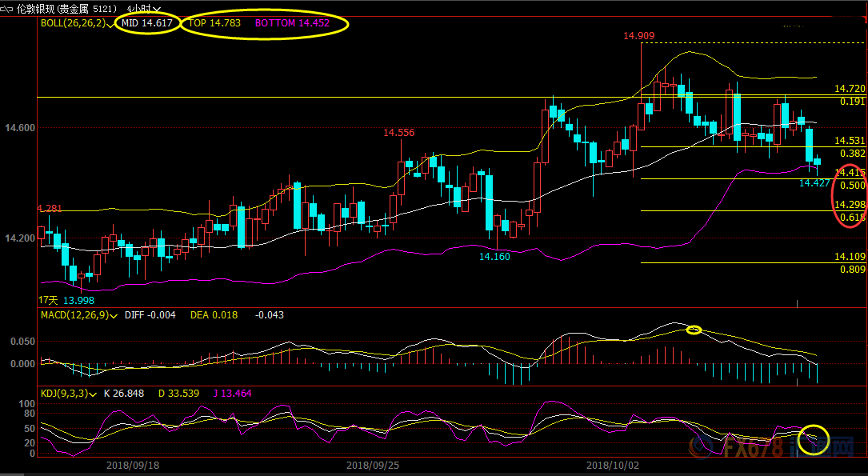This screenshot has height=476, width=868.
Task: Click the 2018/10/02 date on time axis
Action: (x=613, y=465)
